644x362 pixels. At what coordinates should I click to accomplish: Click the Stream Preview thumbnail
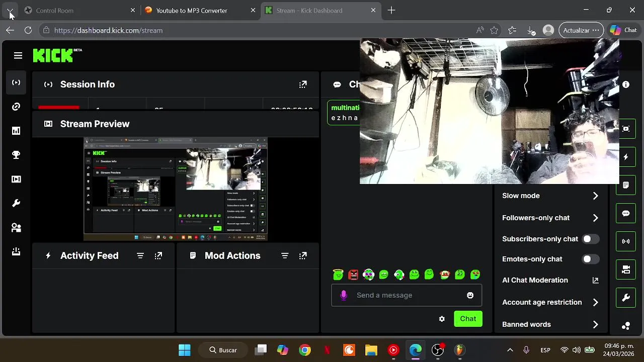[176, 189]
